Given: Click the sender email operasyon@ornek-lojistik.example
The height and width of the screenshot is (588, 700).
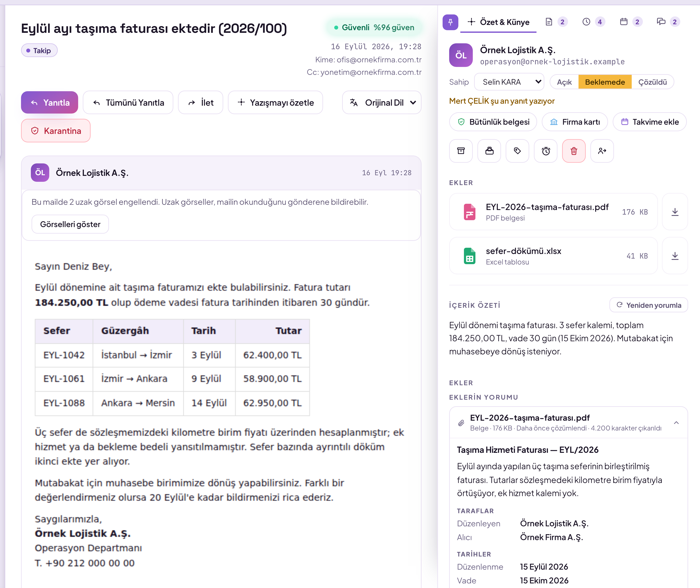Looking at the screenshot, I should (x=552, y=62).
